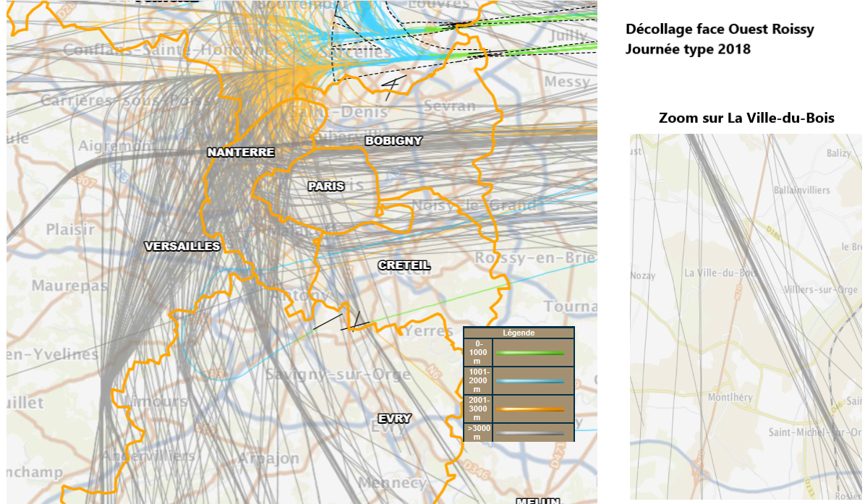Click the blue 1001-2000 m legend line

(529, 381)
